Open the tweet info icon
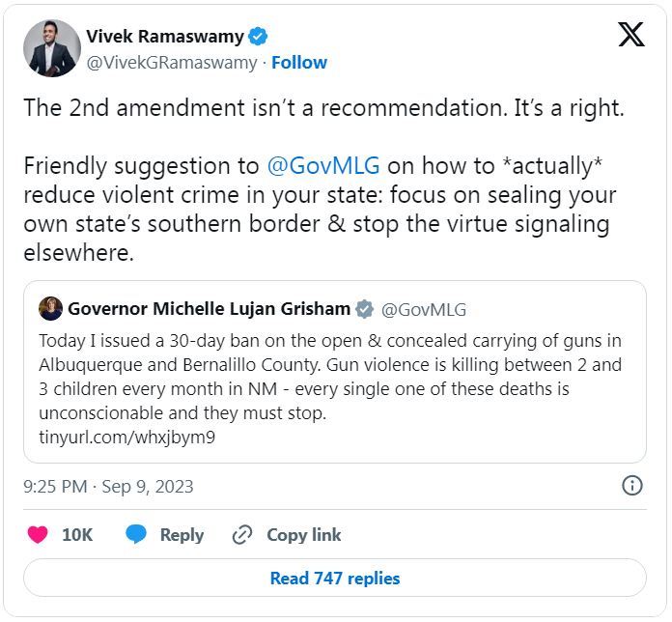This screenshot has width=672, height=622. pyautogui.click(x=632, y=485)
